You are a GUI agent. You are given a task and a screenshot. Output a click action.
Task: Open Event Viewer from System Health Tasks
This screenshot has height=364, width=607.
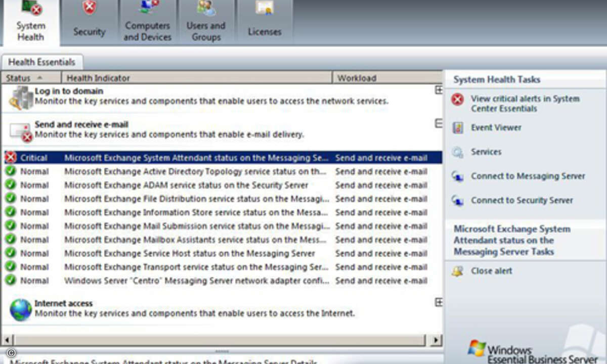(496, 127)
